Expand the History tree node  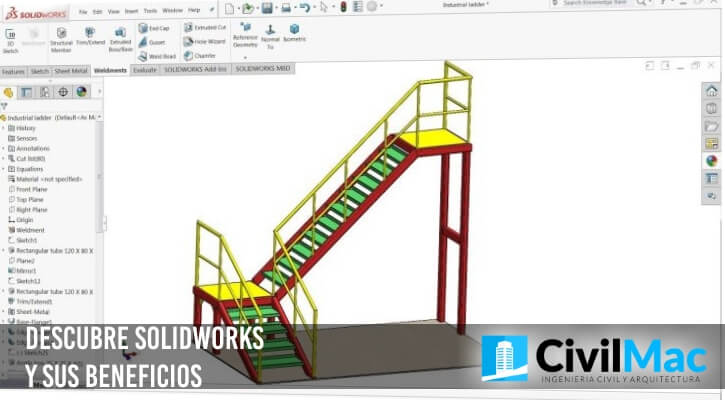pyautogui.click(x=4, y=128)
